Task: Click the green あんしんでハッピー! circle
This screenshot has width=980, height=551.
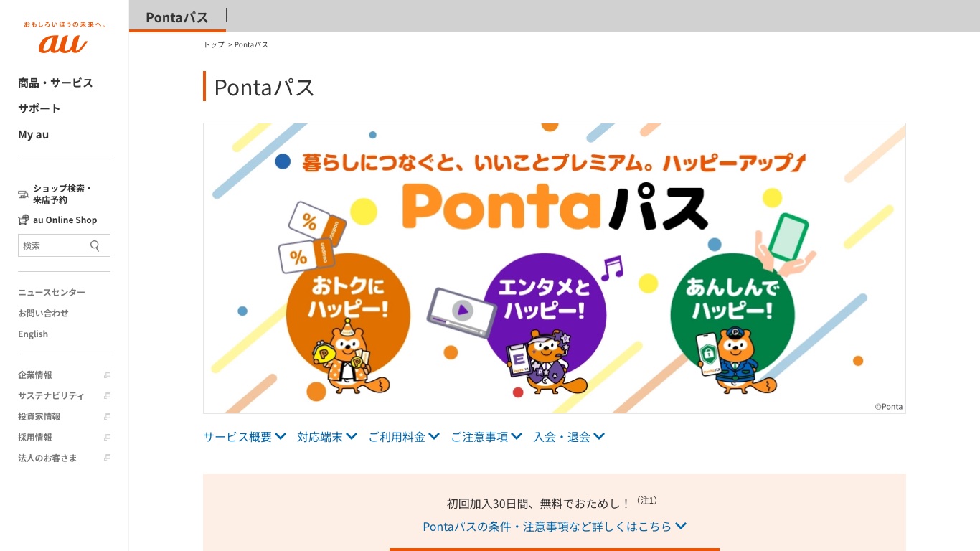Action: point(732,315)
